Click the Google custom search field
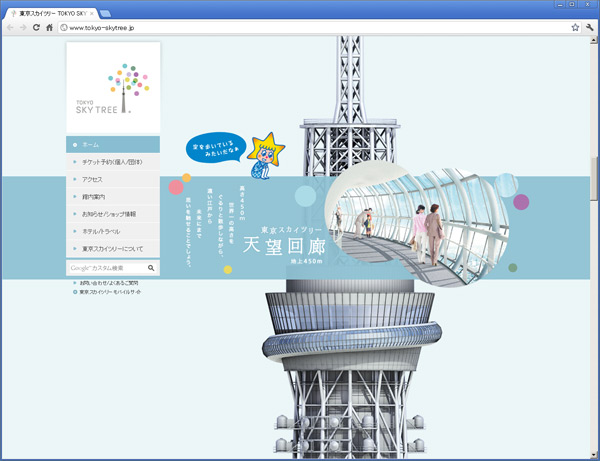The height and width of the screenshot is (461, 600). (107, 268)
